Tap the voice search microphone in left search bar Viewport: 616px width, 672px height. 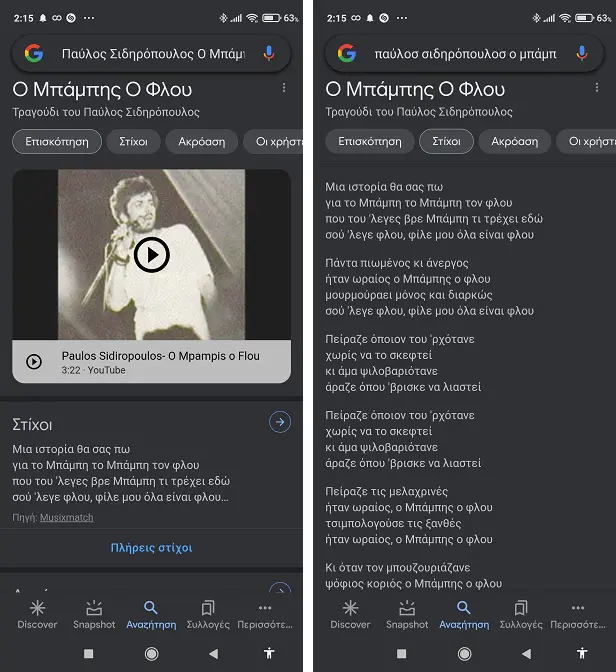(x=269, y=54)
